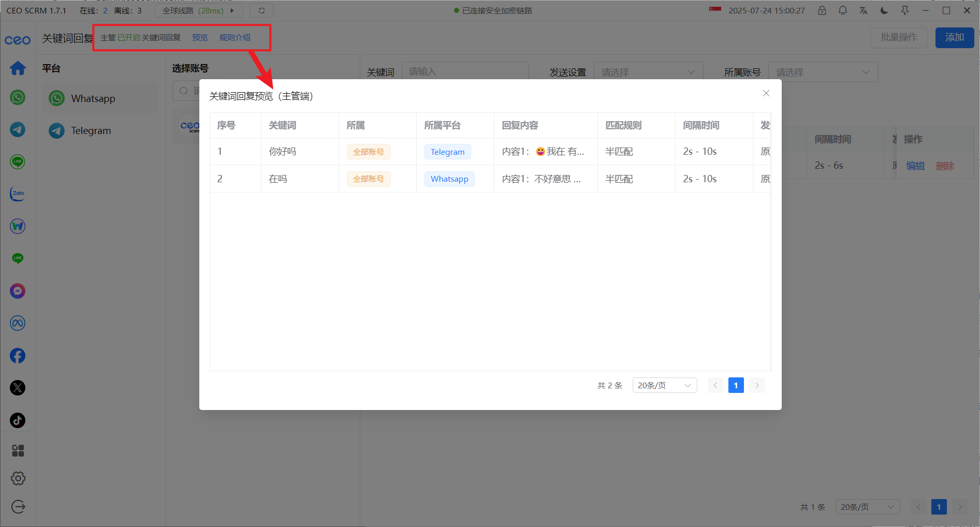Click the dialog's next page arrow

(x=757, y=385)
